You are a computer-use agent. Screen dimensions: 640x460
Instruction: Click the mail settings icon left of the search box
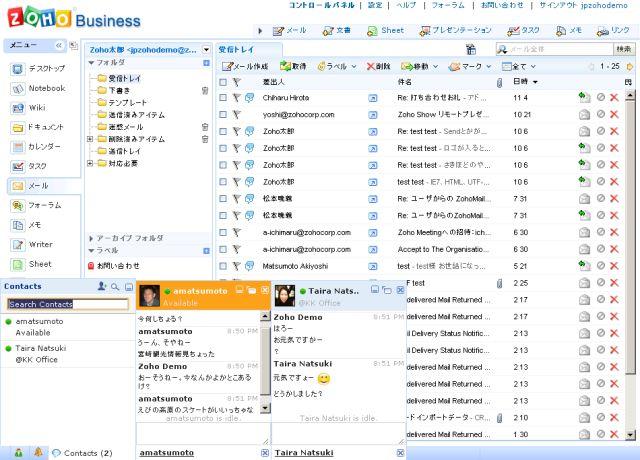pos(471,49)
